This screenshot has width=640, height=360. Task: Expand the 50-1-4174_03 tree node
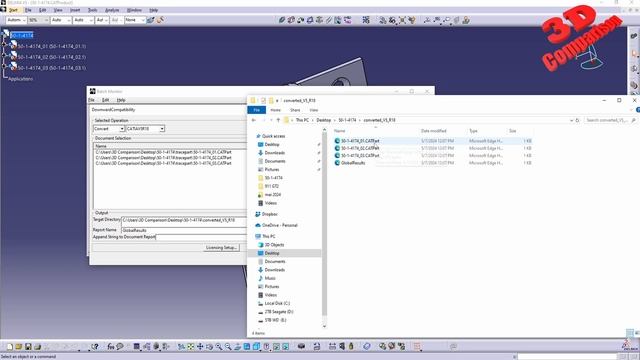5,67
